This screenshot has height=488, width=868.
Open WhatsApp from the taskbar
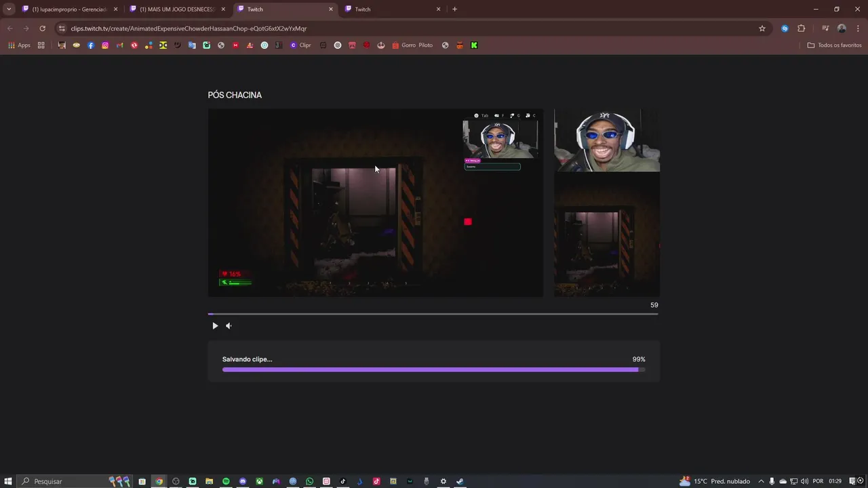[x=310, y=481]
